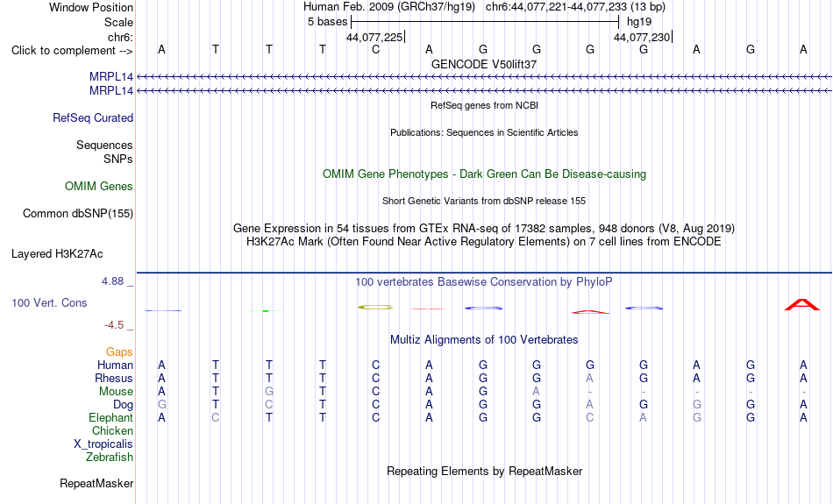Click the Gaps label in Multiz alignment
The height and width of the screenshot is (504, 833).
119,352
